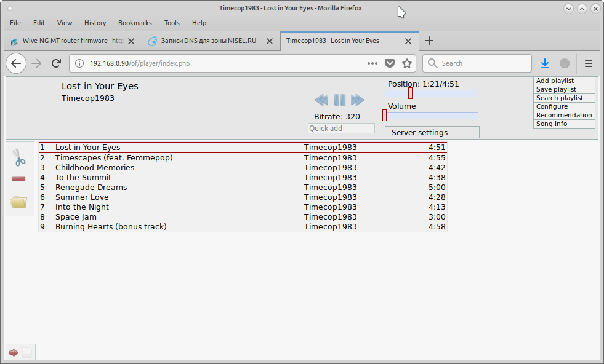Image resolution: width=604 pixels, height=364 pixels.
Task: Click Save playlist
Action: click(564, 89)
